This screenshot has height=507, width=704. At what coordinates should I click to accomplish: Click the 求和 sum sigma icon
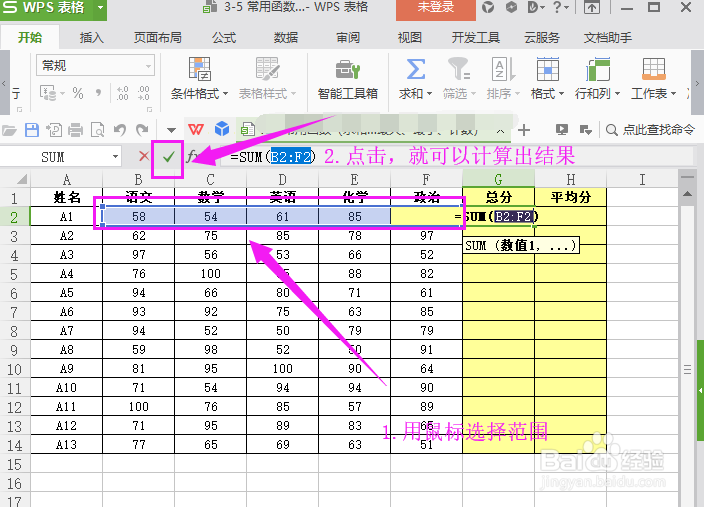point(416,69)
